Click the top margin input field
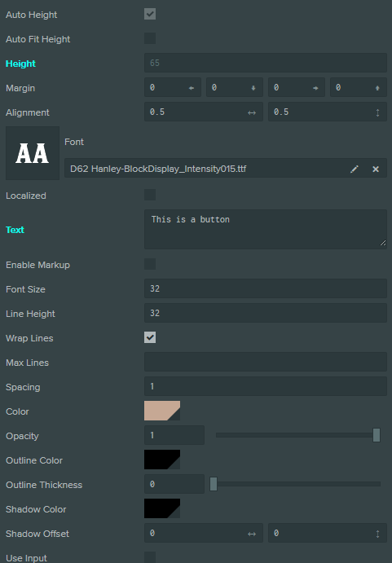This screenshot has width=392, height=563. pyautogui.click(x=359, y=87)
